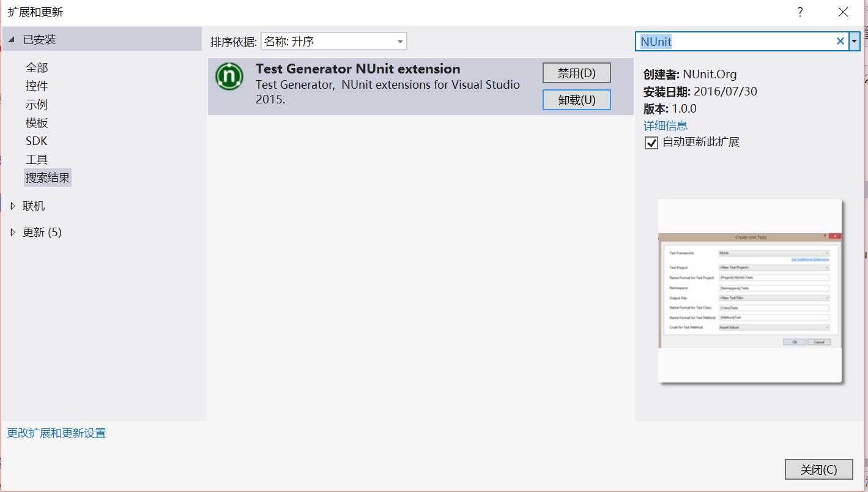Click the 禁用(D) button

[577, 73]
